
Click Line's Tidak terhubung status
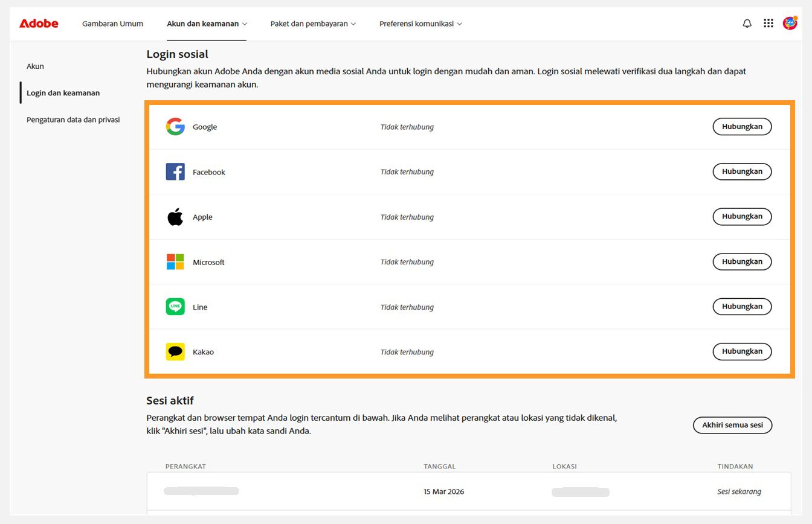point(407,307)
